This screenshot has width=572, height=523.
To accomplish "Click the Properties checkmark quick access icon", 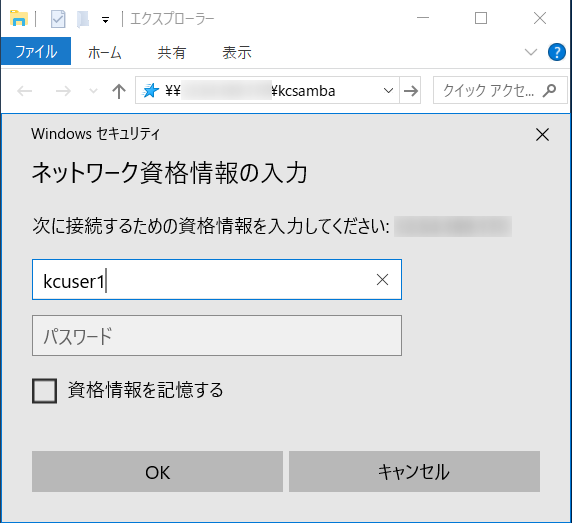I will pyautogui.click(x=58, y=19).
